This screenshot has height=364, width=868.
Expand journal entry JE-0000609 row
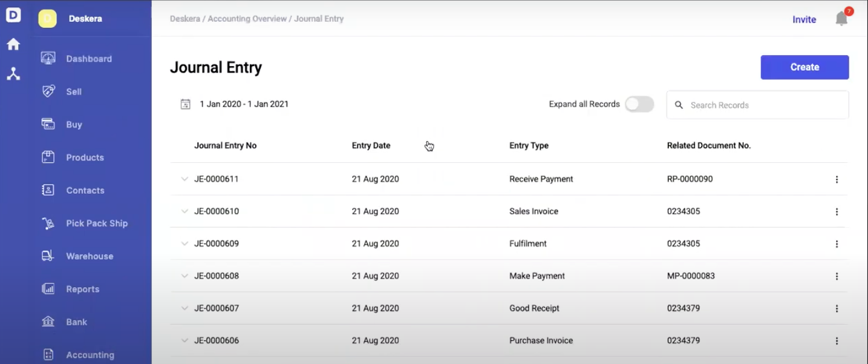point(184,243)
